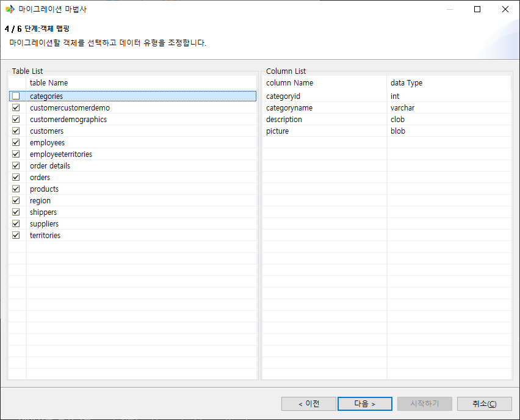Click the 다음 next button

[x=364, y=404]
